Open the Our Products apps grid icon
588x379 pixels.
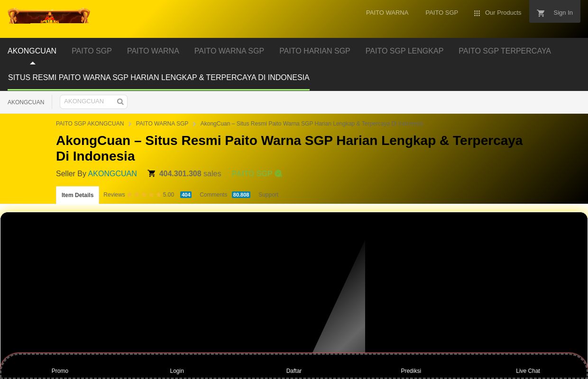[477, 13]
